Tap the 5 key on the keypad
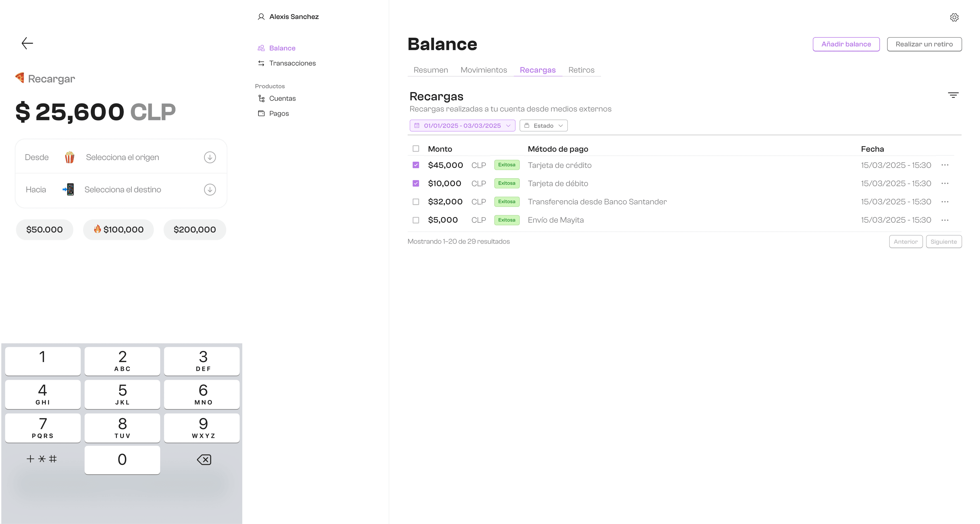Screen dimensions: 980x524 122,394
